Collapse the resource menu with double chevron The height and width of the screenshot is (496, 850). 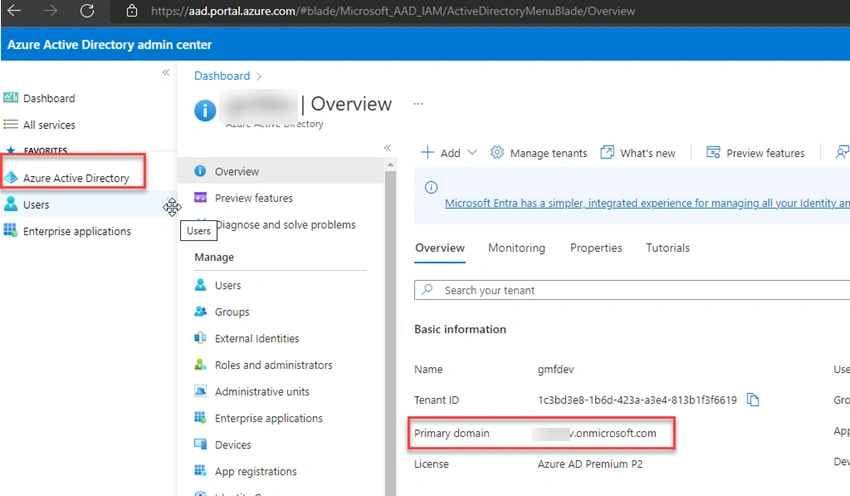tap(388, 147)
